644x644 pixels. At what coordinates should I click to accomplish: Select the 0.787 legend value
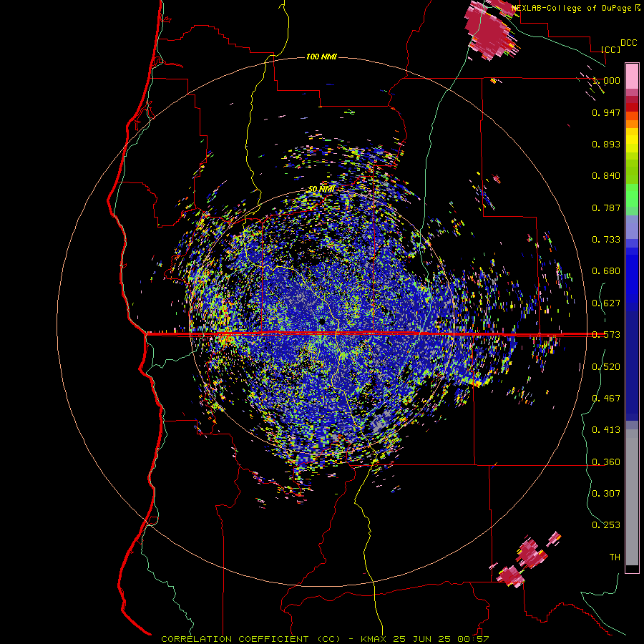[x=606, y=208]
